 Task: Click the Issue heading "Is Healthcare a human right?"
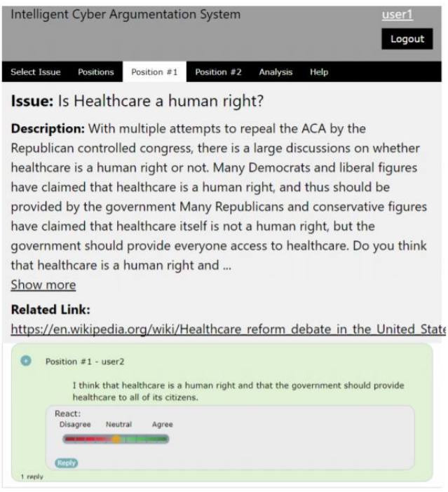point(137,102)
